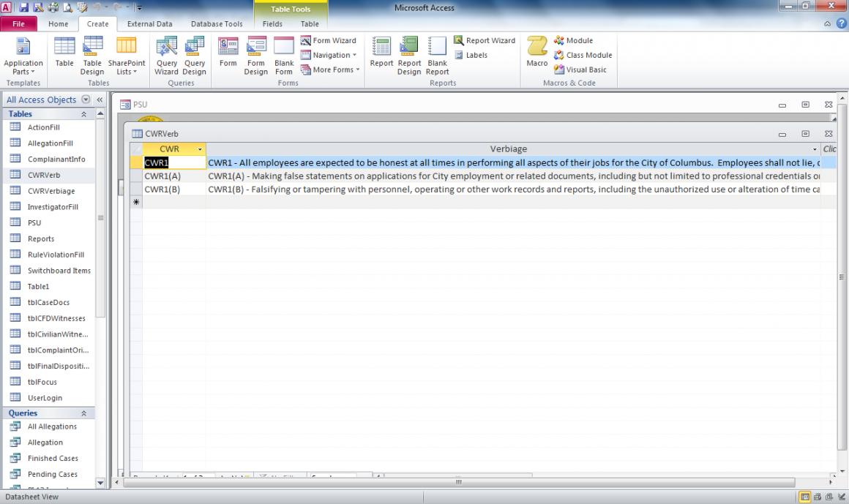Collapse the navigation pane shutter

pyautogui.click(x=100, y=99)
